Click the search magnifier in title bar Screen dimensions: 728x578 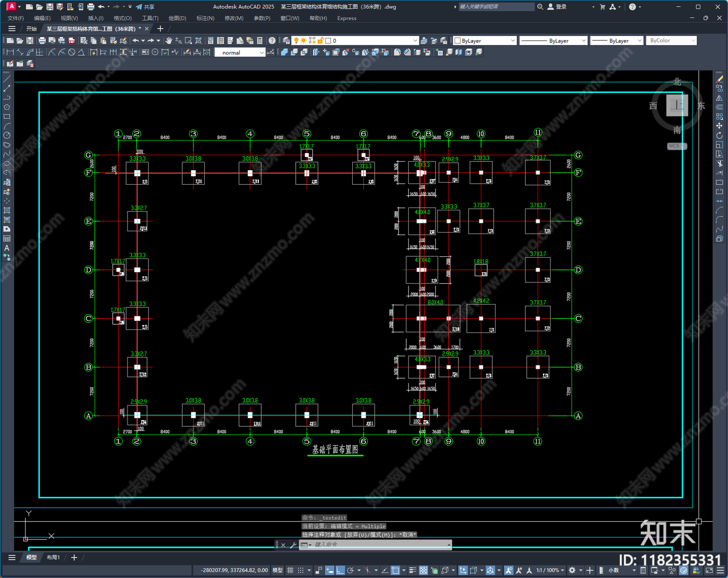pyautogui.click(x=540, y=7)
